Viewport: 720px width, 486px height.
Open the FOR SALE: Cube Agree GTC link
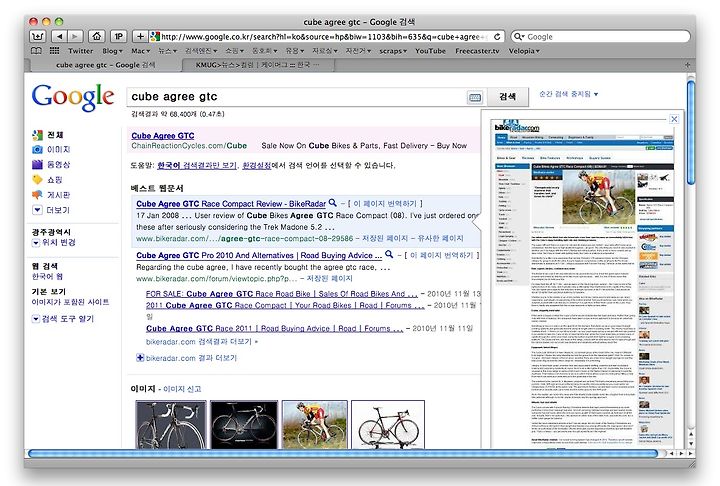(282, 294)
